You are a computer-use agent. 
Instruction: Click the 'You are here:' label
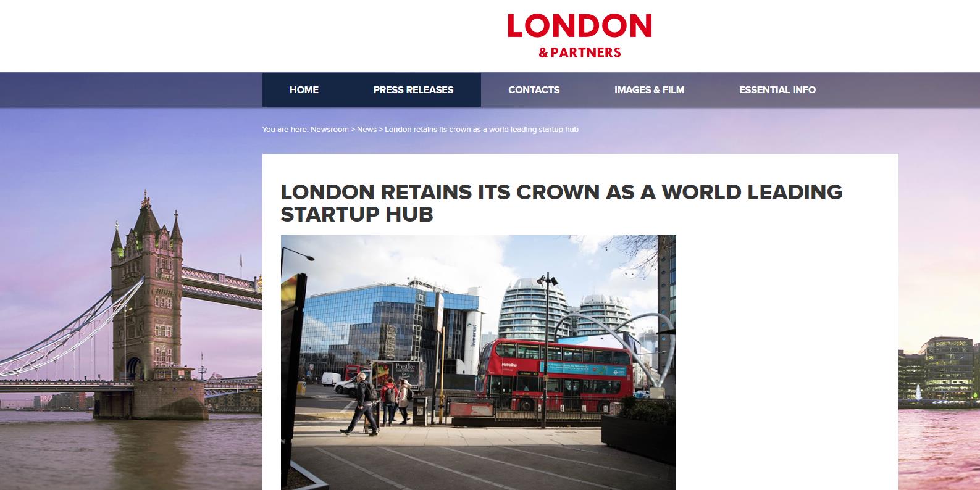pyautogui.click(x=285, y=130)
